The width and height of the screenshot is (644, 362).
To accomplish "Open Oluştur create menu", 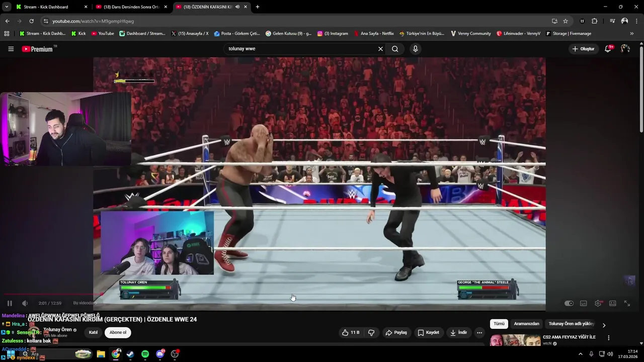I will 584,49.
